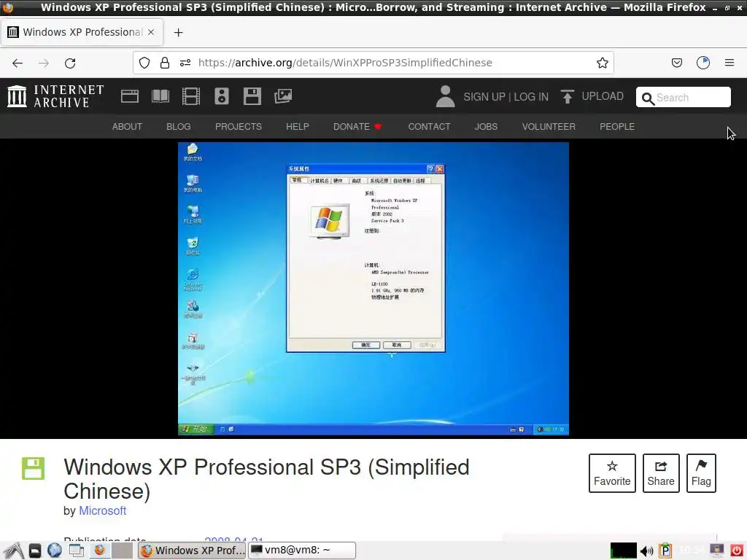Image resolution: width=747 pixels, height=560 pixels.
Task: Open tracking protection shield icon
Action: (144, 63)
